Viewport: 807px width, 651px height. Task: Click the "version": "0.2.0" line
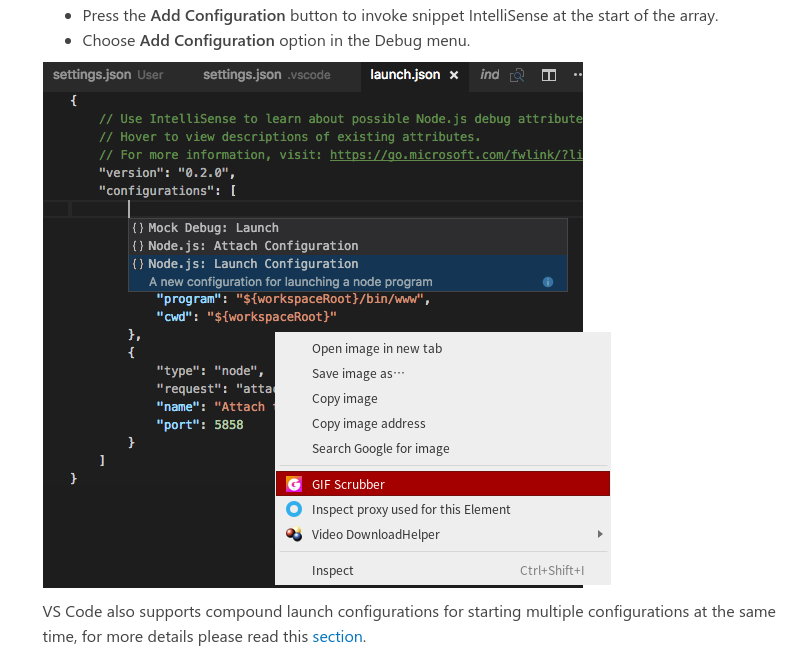click(x=167, y=173)
